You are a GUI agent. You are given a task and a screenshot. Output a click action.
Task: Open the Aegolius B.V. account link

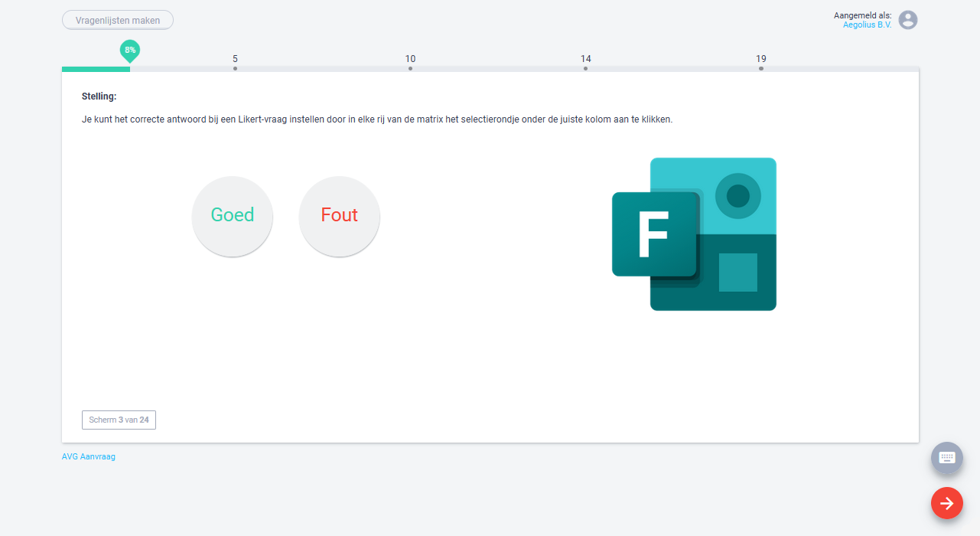pos(867,25)
